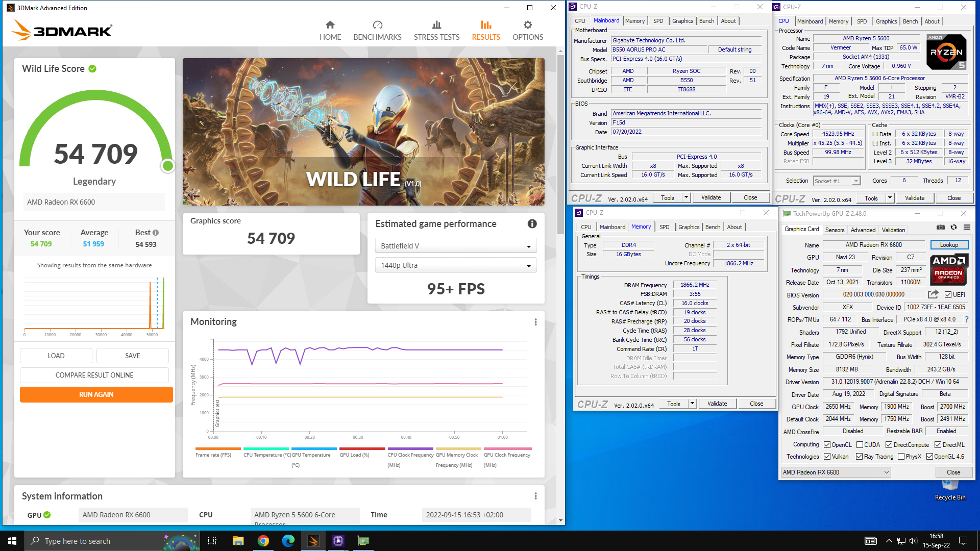
Task: Open the GPU-Z AMD Radeon RX 6600 selector
Action: coord(836,472)
